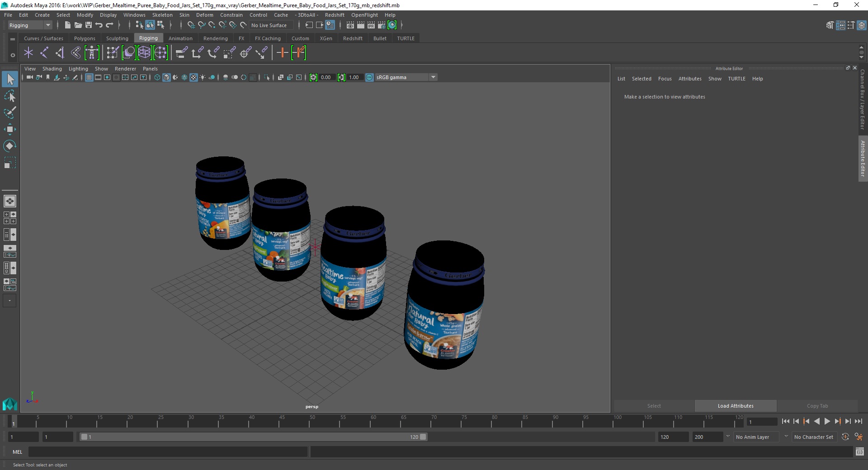Click the Create Joints shelf icon

44,53
